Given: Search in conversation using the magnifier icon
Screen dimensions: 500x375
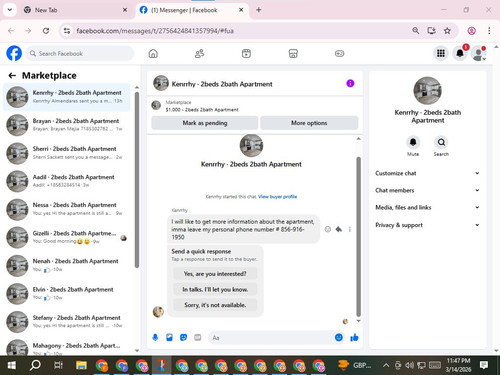Looking at the screenshot, I should click(x=441, y=142).
